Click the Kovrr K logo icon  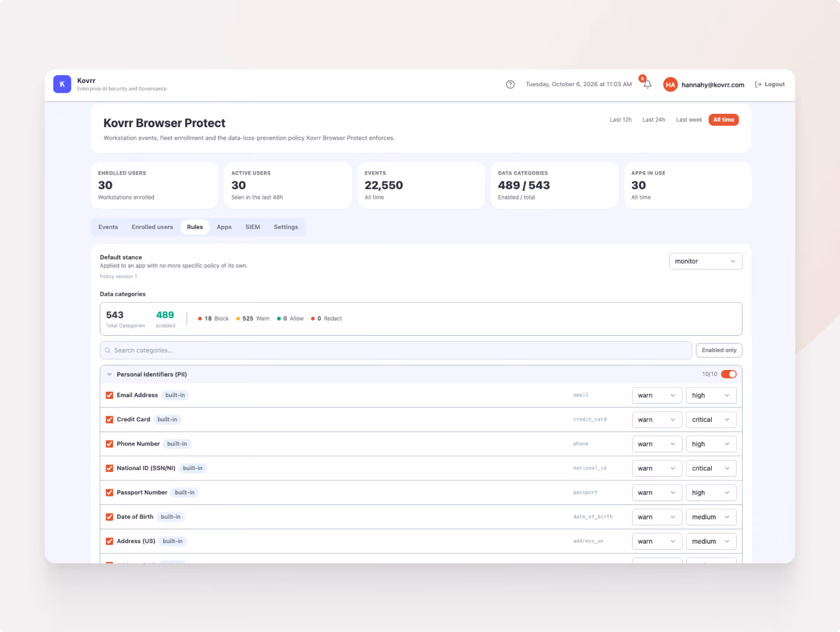coord(62,84)
